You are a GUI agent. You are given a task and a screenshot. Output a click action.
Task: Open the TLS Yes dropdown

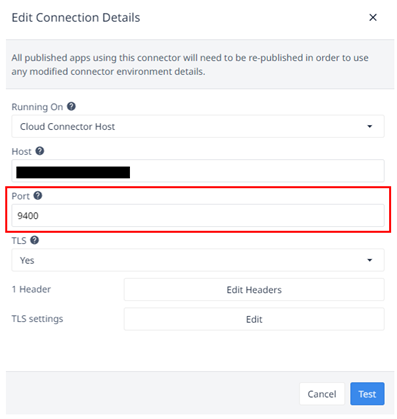pyautogui.click(x=198, y=260)
